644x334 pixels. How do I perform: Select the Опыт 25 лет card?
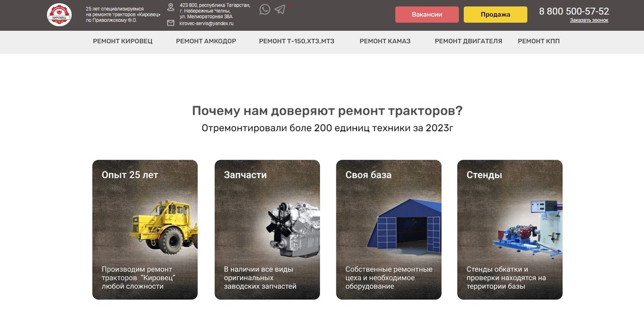click(145, 229)
